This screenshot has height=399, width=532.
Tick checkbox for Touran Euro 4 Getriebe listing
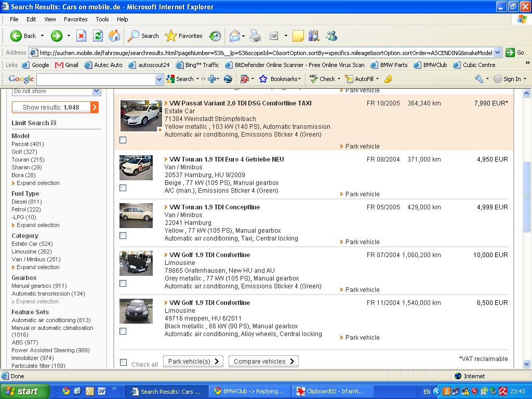tap(123, 188)
